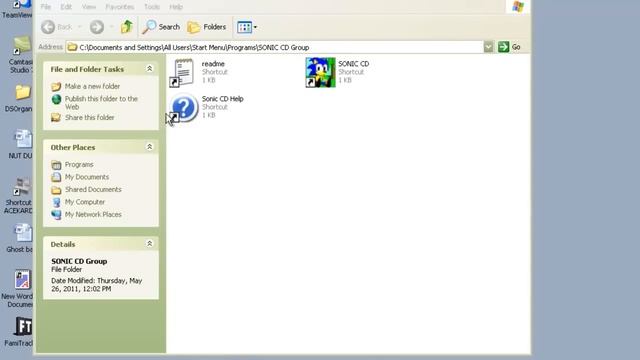The width and height of the screenshot is (640, 360).
Task: Collapse the Details panel
Action: coord(149,244)
